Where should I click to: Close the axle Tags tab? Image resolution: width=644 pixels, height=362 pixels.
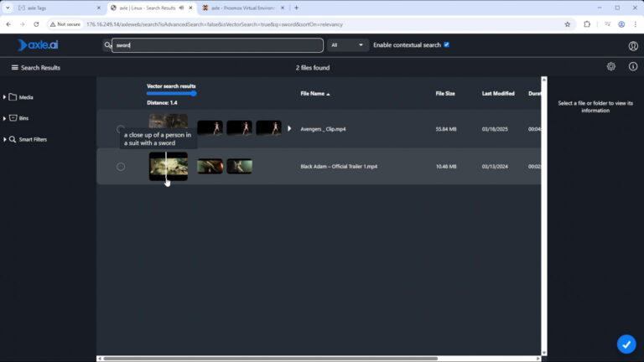[x=99, y=8]
